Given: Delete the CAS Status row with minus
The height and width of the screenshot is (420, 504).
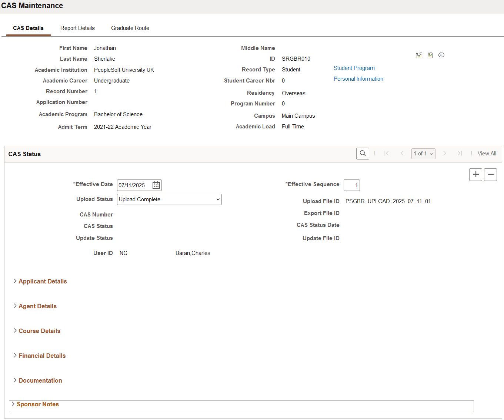Looking at the screenshot, I should pyautogui.click(x=491, y=175).
